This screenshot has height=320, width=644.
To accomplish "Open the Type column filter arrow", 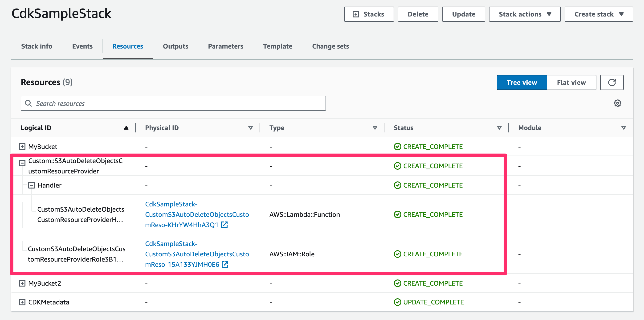I will (x=375, y=127).
